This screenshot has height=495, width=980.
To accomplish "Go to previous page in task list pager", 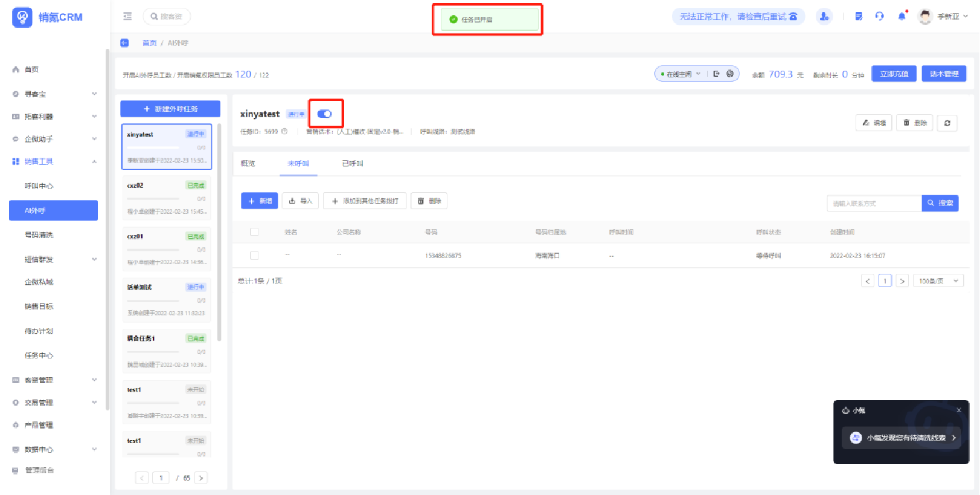I will (142, 477).
